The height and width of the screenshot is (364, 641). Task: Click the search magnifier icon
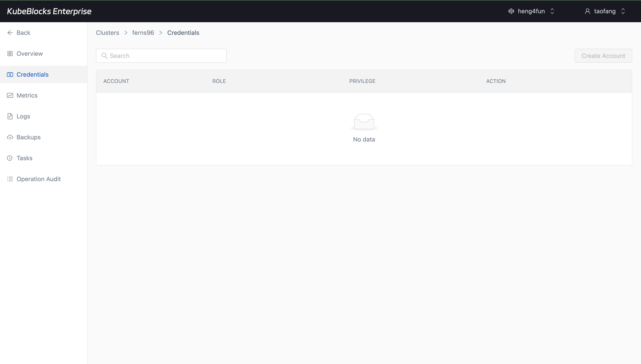click(105, 56)
